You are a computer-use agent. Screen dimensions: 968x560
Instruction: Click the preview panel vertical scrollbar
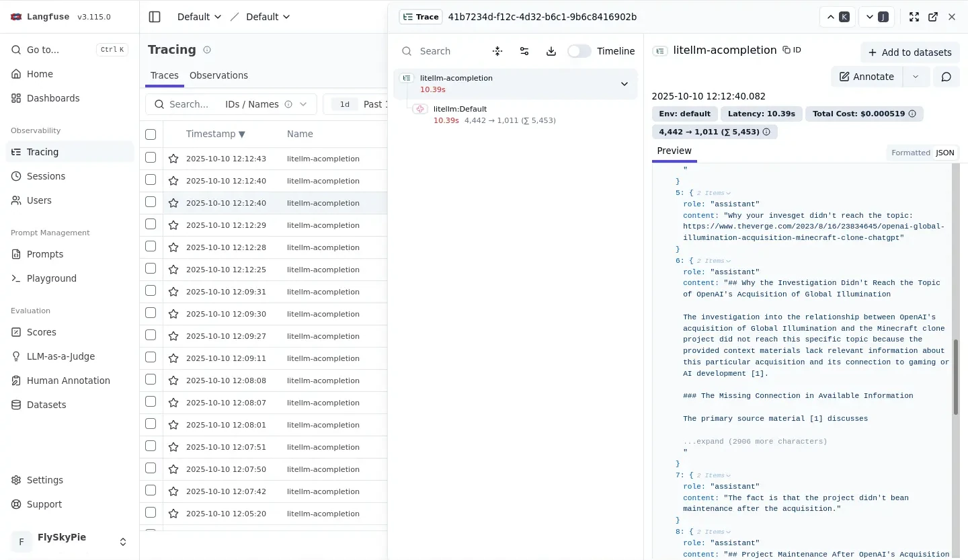pyautogui.click(x=955, y=376)
